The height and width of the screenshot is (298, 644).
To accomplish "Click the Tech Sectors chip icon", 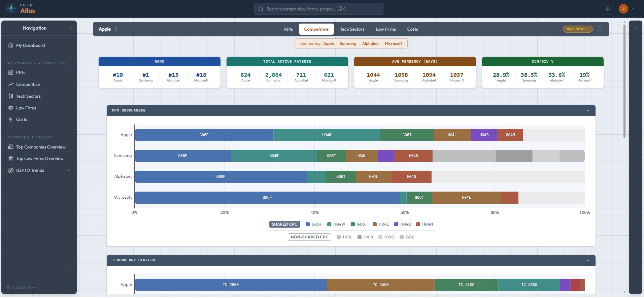I will tap(11, 96).
